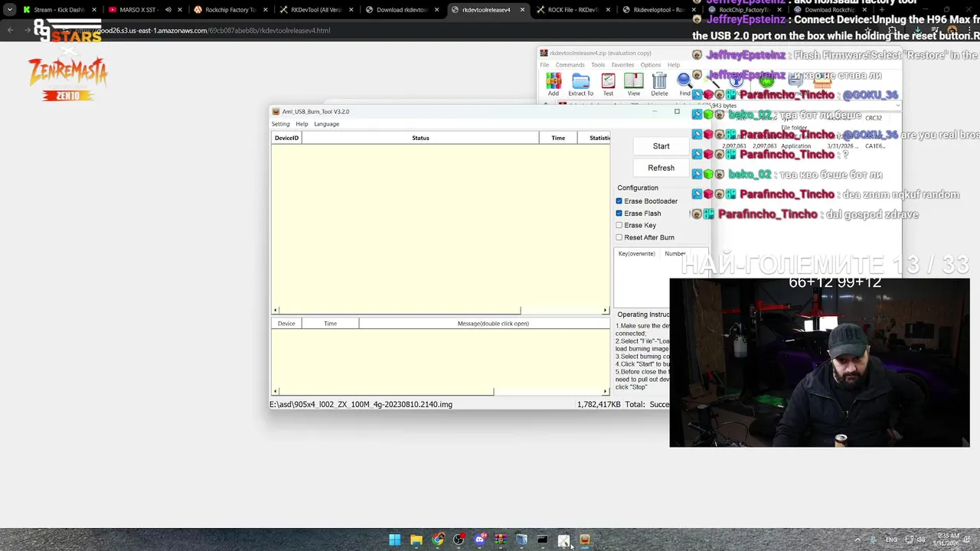This screenshot has width=980, height=551.
Task: Click the network icon in system tray
Action: (909, 540)
